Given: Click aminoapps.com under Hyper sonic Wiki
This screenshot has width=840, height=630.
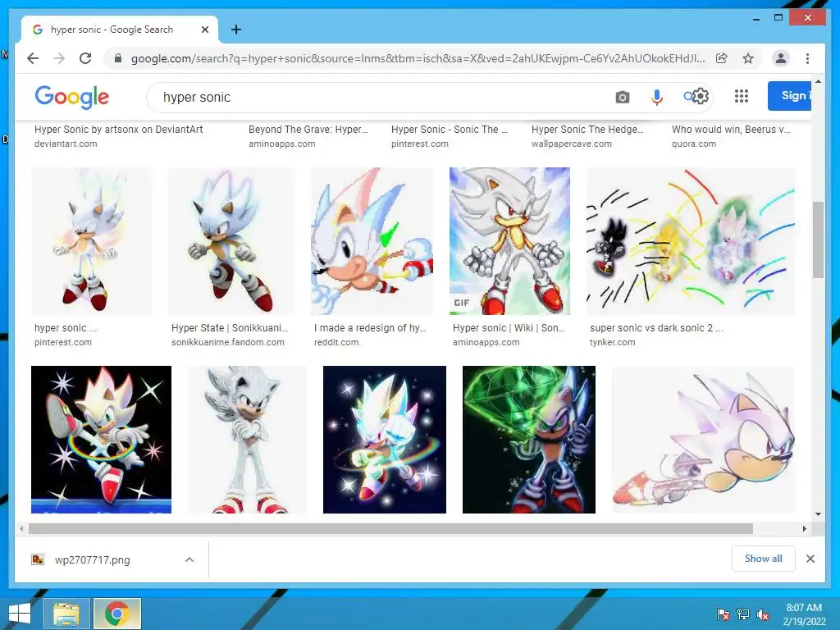Looking at the screenshot, I should pos(486,342).
